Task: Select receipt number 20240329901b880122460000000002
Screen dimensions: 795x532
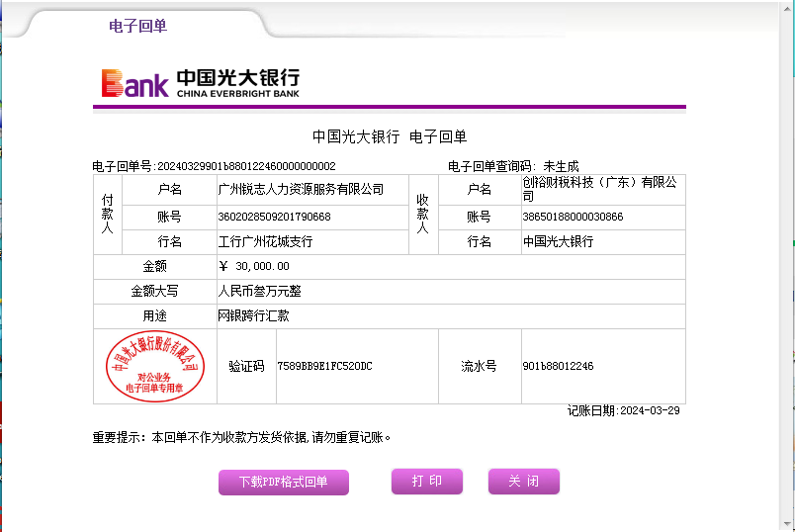Action: point(246,166)
